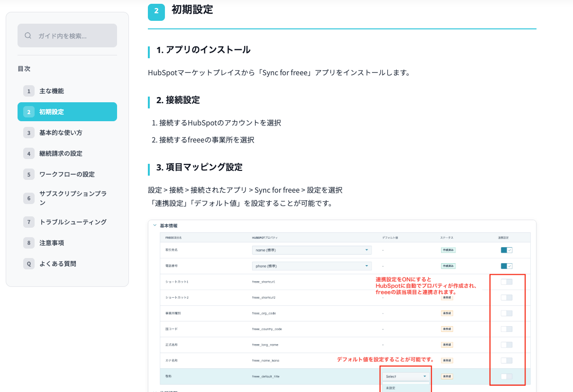The width and height of the screenshot is (573, 392).
Task: Click the 正式名称 item name cell
Action: 171,345
